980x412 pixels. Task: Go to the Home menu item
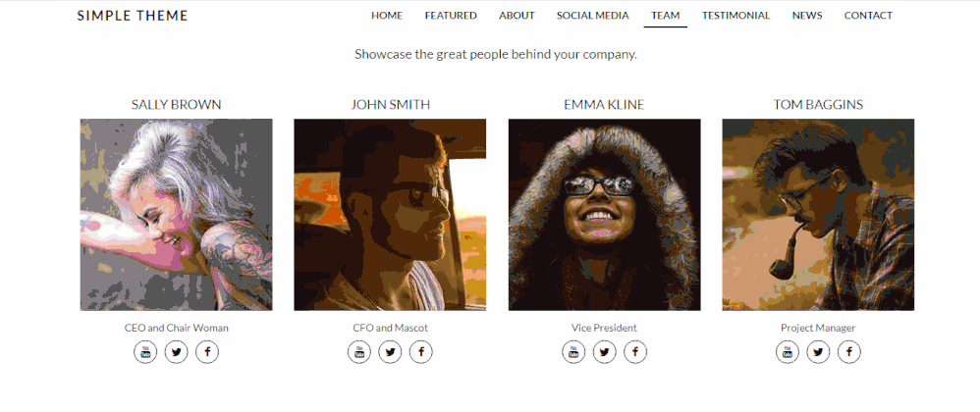(x=387, y=16)
